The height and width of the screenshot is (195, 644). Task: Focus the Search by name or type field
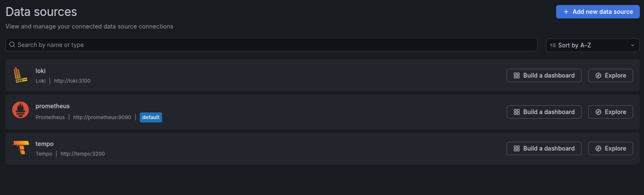click(x=272, y=44)
